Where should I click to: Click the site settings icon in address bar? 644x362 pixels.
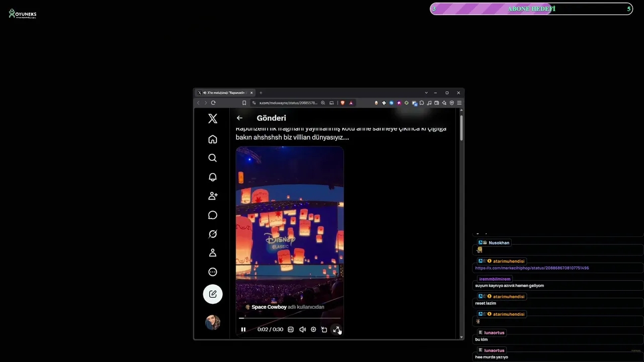[254, 103]
